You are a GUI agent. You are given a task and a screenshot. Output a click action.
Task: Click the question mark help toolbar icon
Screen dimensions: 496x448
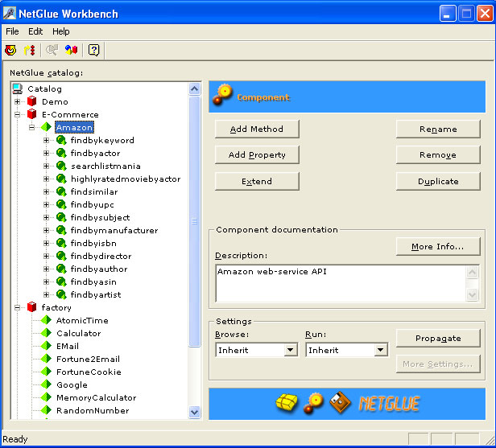(93, 50)
